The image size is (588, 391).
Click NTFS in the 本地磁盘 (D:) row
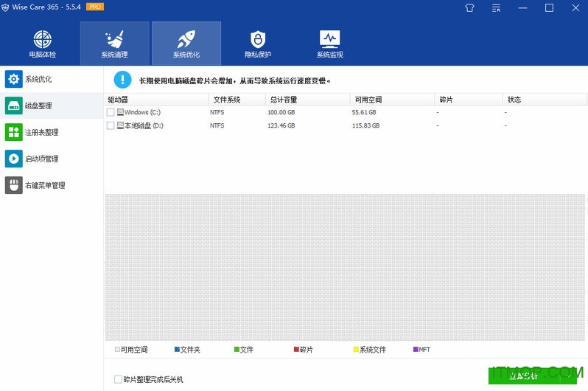click(x=217, y=125)
